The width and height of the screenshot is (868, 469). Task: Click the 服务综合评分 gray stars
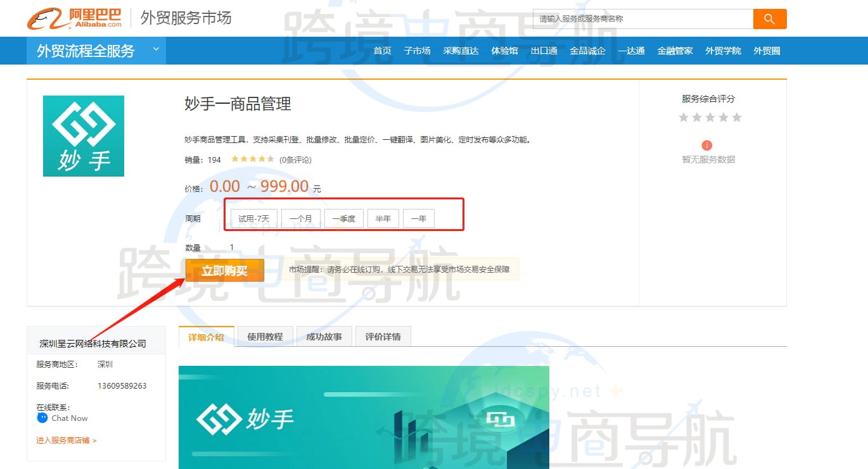(710, 118)
